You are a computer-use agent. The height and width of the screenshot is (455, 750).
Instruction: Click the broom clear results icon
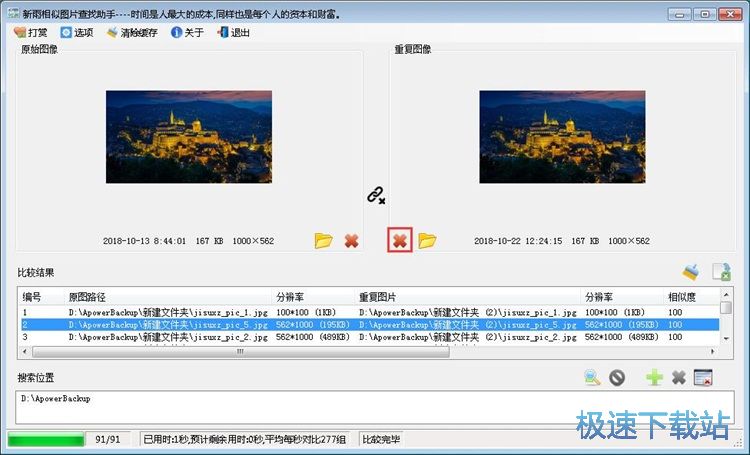[x=691, y=272]
